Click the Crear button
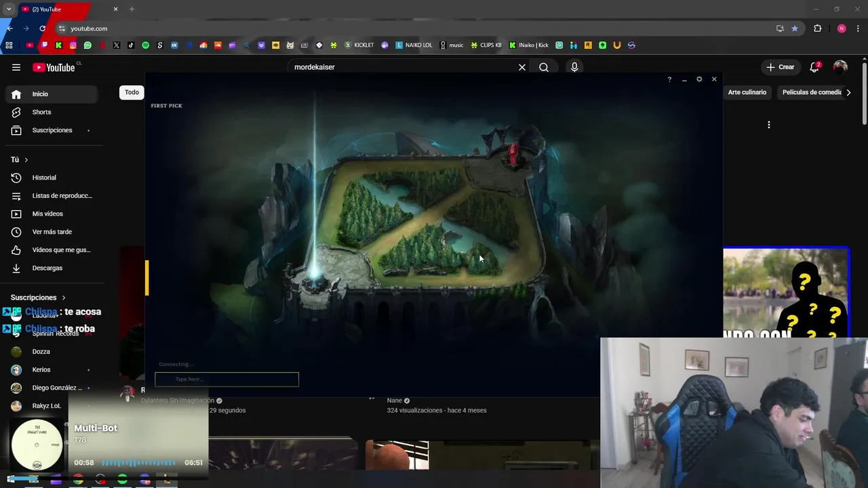868x488 pixels. click(x=781, y=67)
